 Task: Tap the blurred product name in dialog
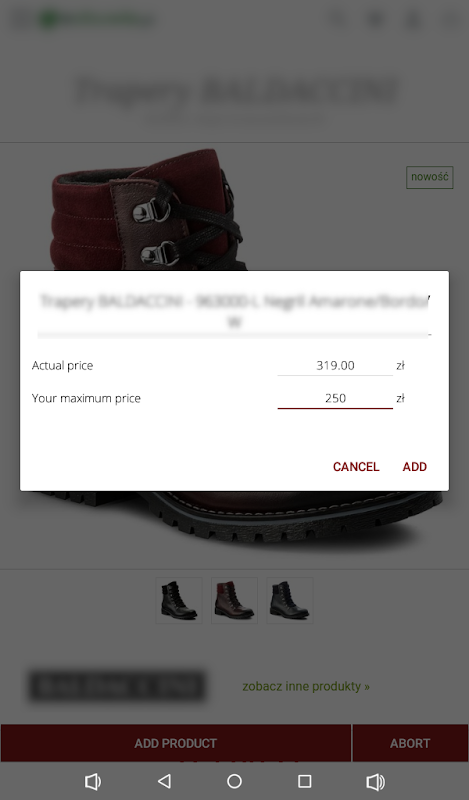tap(234, 310)
